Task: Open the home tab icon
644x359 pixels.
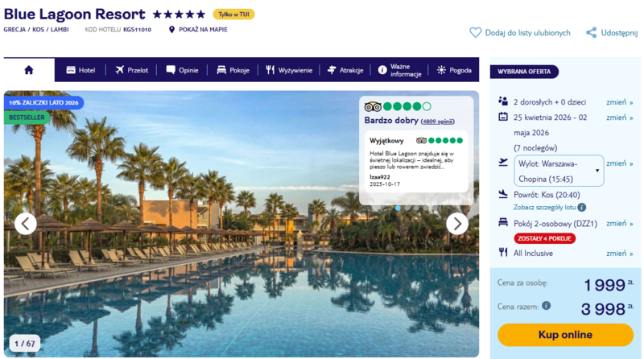Action: tap(29, 70)
